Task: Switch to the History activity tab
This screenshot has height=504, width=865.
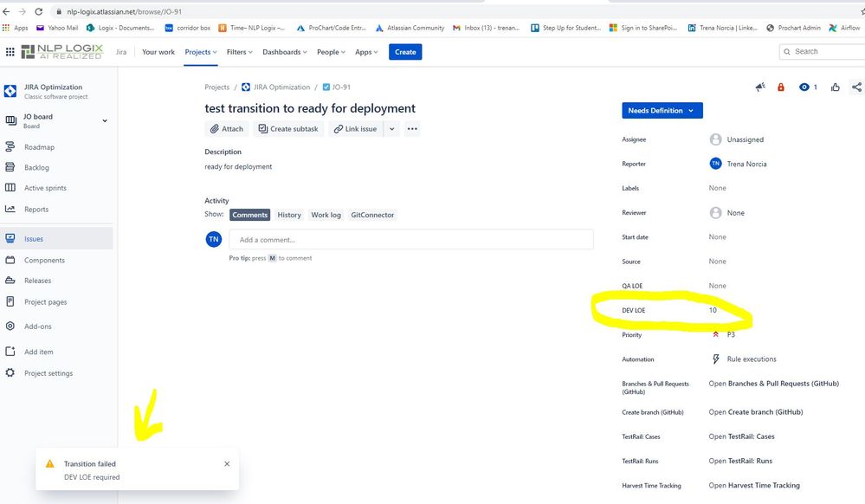Action: click(x=289, y=215)
